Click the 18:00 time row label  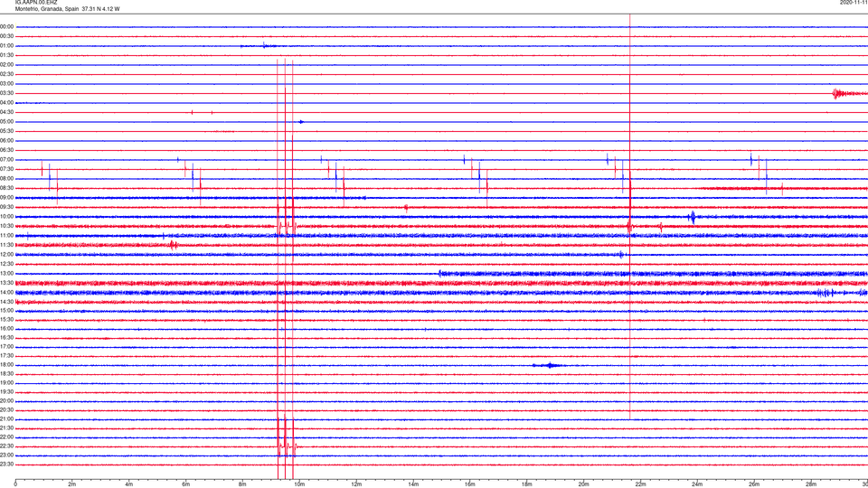[x=7, y=365]
